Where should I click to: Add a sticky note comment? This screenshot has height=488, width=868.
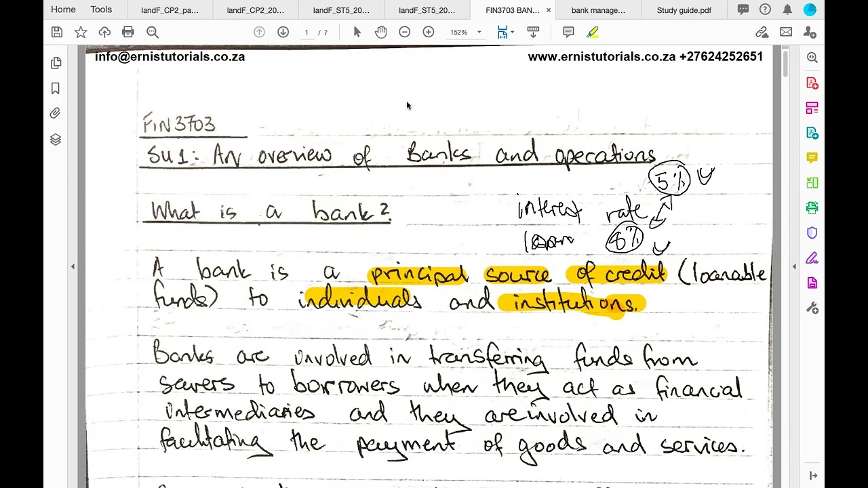click(x=568, y=32)
